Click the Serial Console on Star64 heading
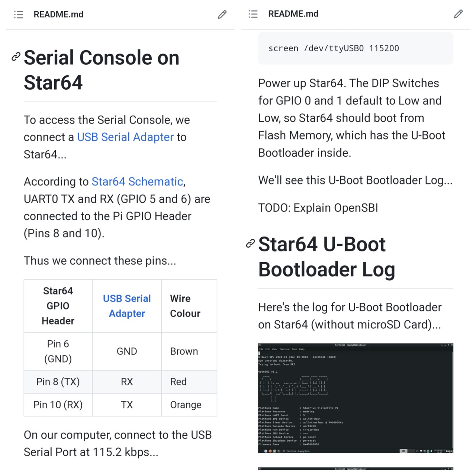Image resolution: width=476 pixels, height=476 pixels. [x=101, y=70]
